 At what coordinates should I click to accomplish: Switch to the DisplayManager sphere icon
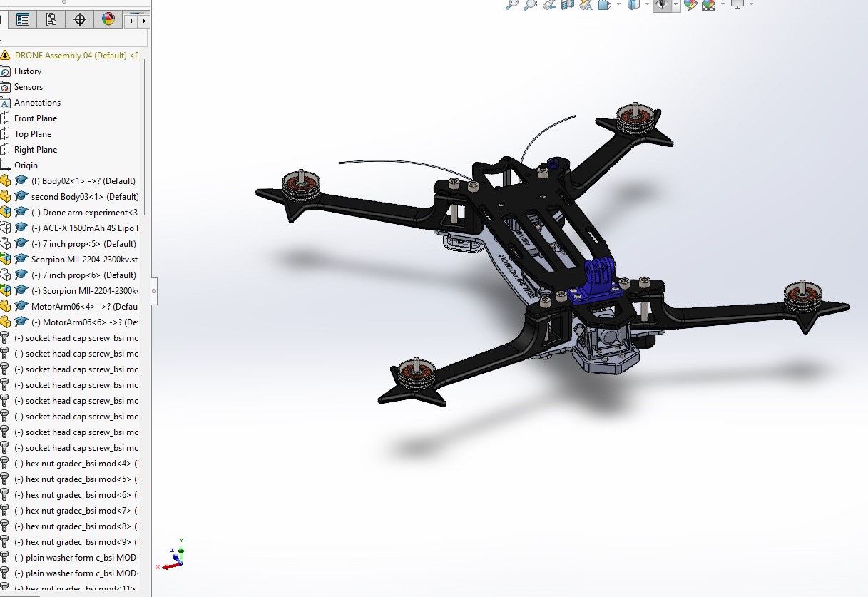109,19
